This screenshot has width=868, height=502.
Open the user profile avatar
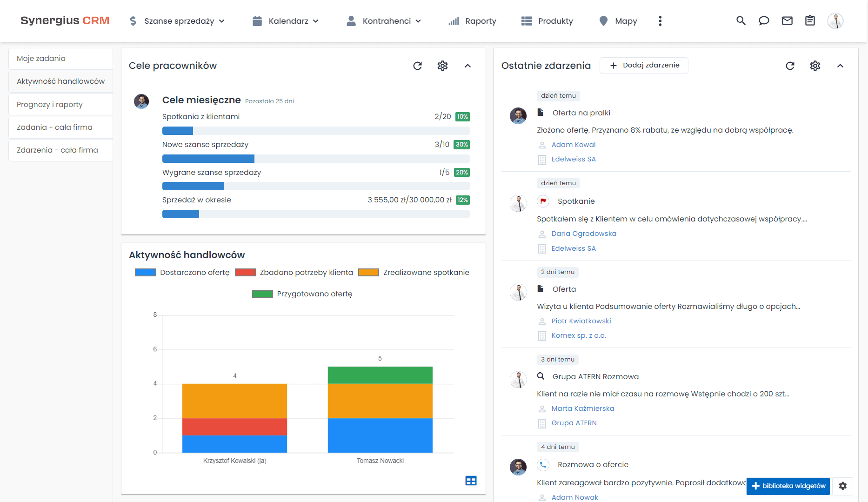click(x=835, y=21)
